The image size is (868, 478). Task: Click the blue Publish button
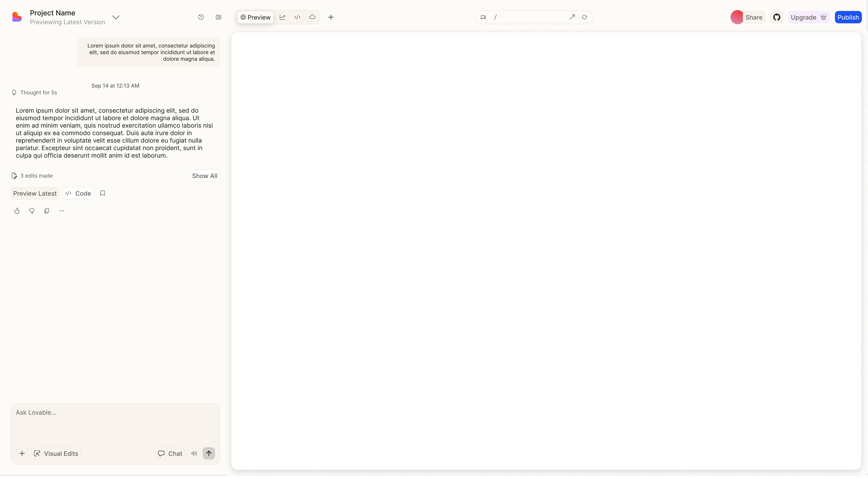848,17
